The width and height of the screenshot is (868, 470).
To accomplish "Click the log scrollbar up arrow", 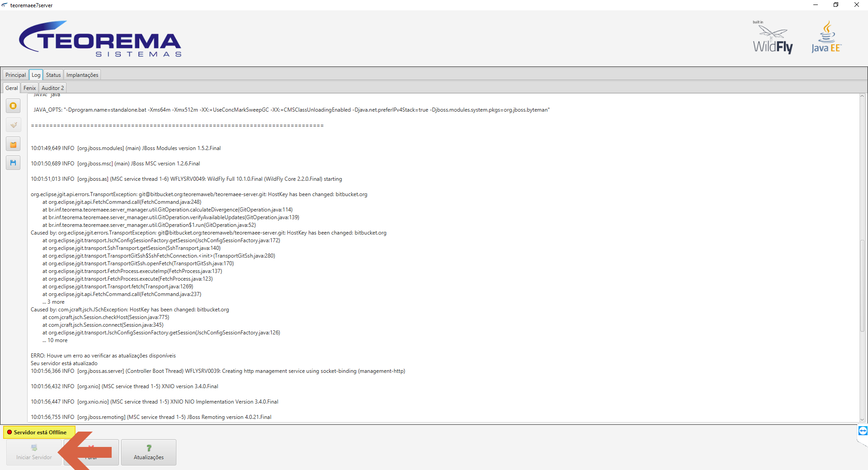I will click(x=862, y=96).
